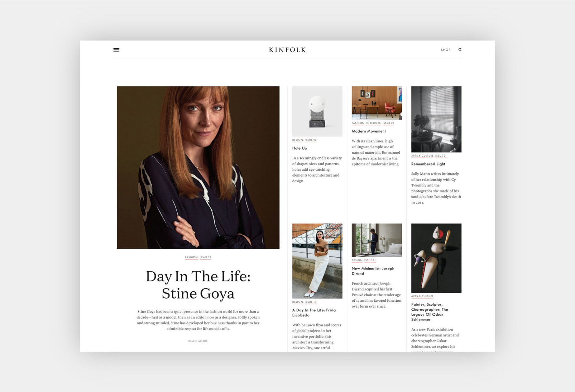575x392 pixels.
Task: Click description 'French architect Joseph Dirand acquired'
Action: pos(376,295)
